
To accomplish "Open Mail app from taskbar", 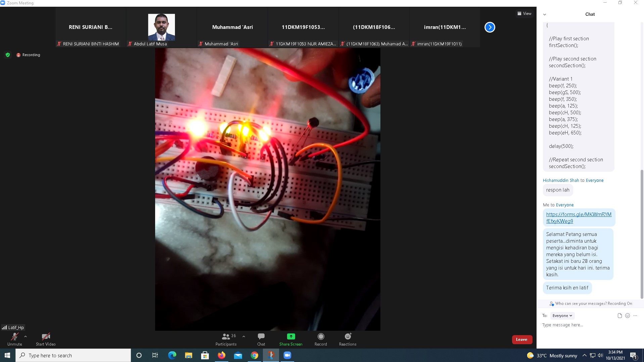I will click(238, 355).
